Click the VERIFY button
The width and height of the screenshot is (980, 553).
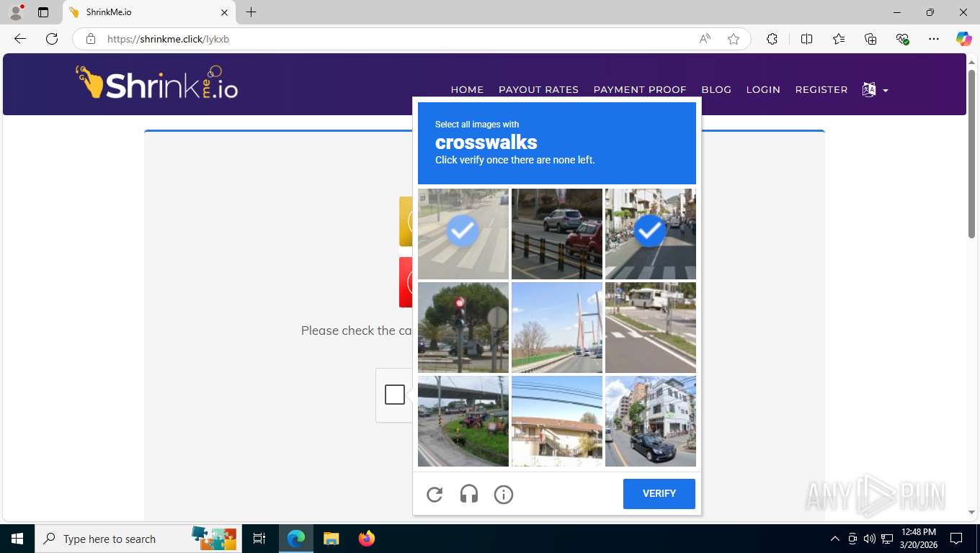[x=659, y=494]
